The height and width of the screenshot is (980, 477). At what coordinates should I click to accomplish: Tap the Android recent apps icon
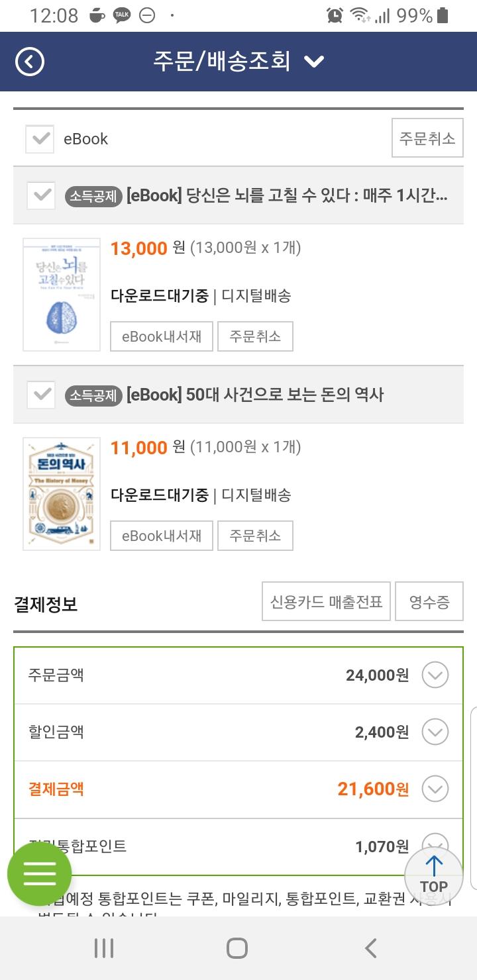[x=104, y=948]
